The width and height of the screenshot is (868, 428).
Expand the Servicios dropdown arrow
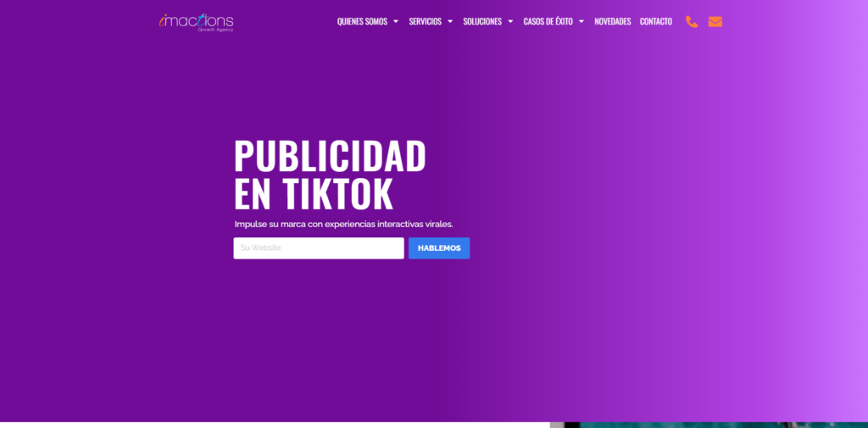coord(450,22)
